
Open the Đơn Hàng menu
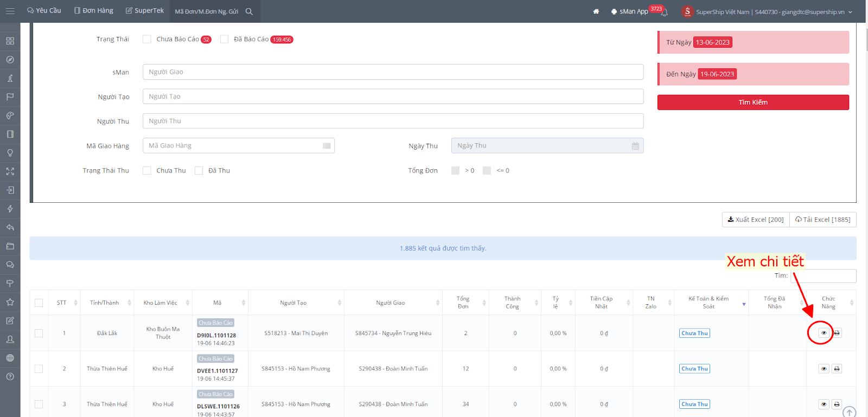pyautogui.click(x=93, y=11)
